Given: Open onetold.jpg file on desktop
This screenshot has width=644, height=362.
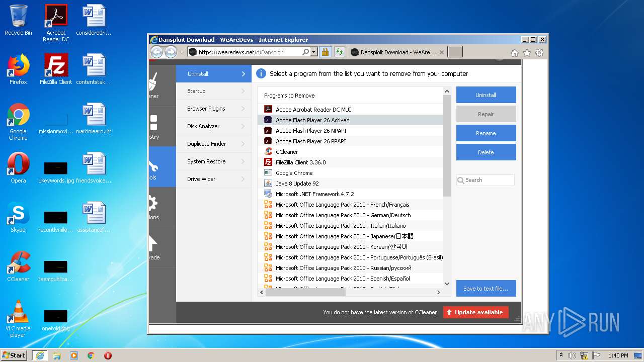Looking at the screenshot, I should click(56, 319).
